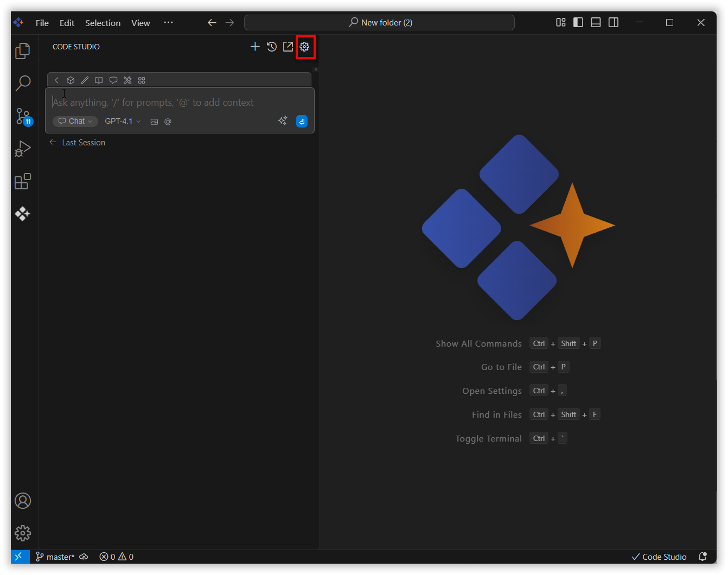Open the Accounts menu icon
This screenshot has height=575, width=728.
point(23,501)
